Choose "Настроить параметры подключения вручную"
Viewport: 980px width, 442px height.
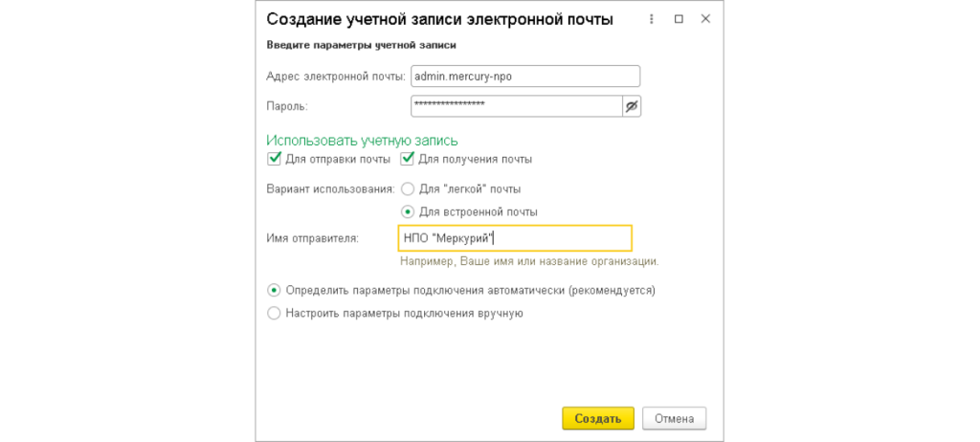[x=275, y=313]
